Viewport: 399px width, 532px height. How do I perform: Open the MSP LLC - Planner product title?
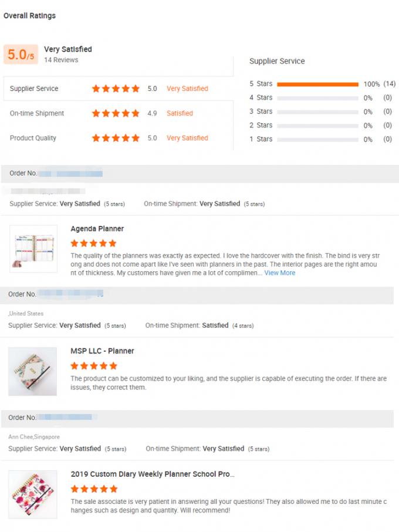(x=102, y=351)
